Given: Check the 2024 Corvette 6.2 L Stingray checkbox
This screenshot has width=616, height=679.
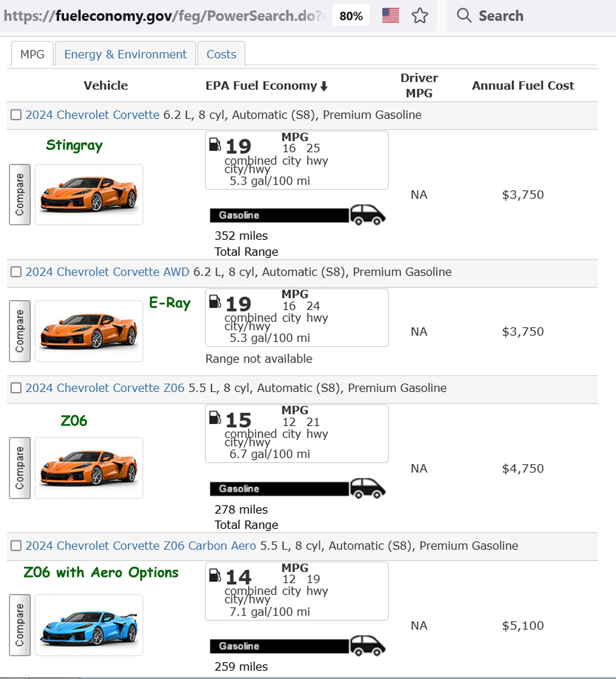Looking at the screenshot, I should pyautogui.click(x=16, y=115).
